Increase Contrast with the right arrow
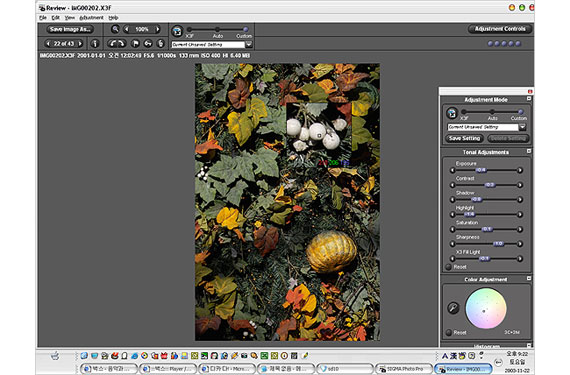This screenshot has height=375, width=570. tap(520, 185)
